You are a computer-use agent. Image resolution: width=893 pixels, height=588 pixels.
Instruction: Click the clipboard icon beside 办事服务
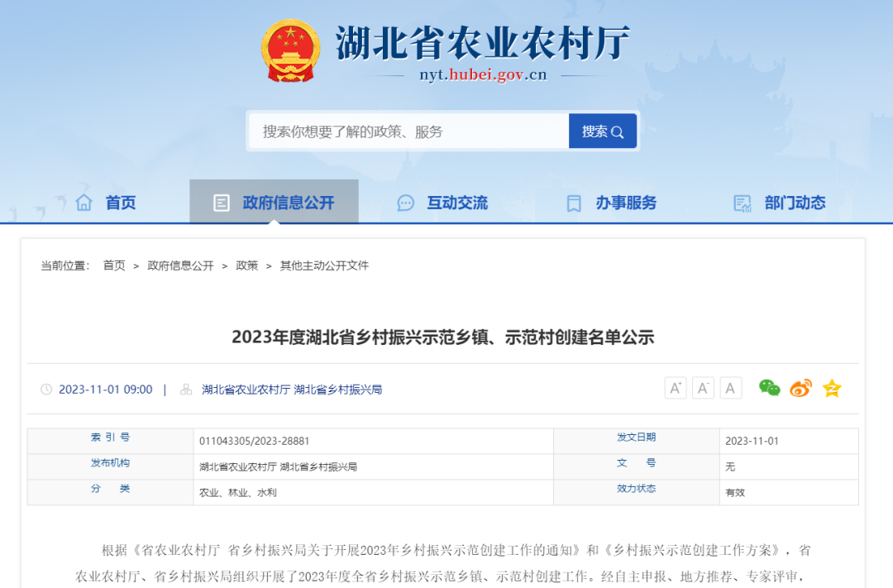point(573,203)
